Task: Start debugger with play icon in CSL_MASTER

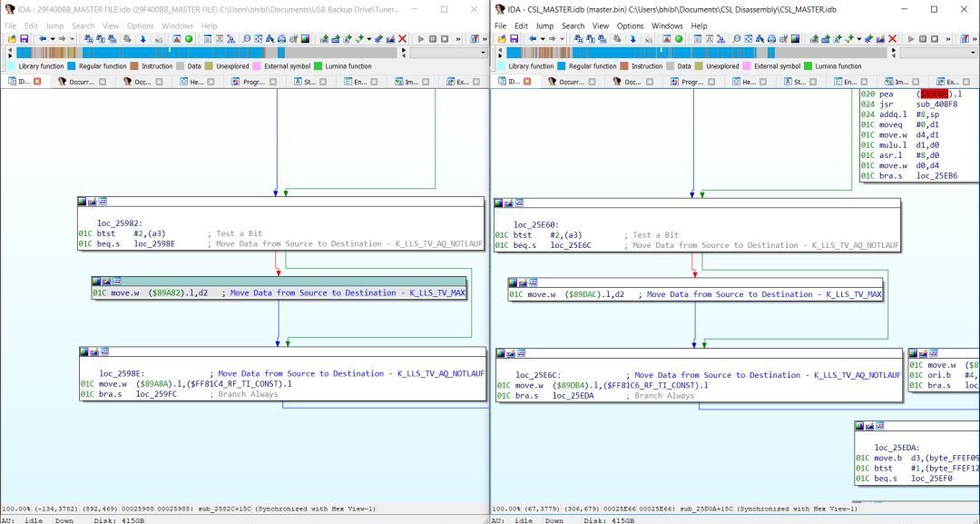Action: [911, 39]
